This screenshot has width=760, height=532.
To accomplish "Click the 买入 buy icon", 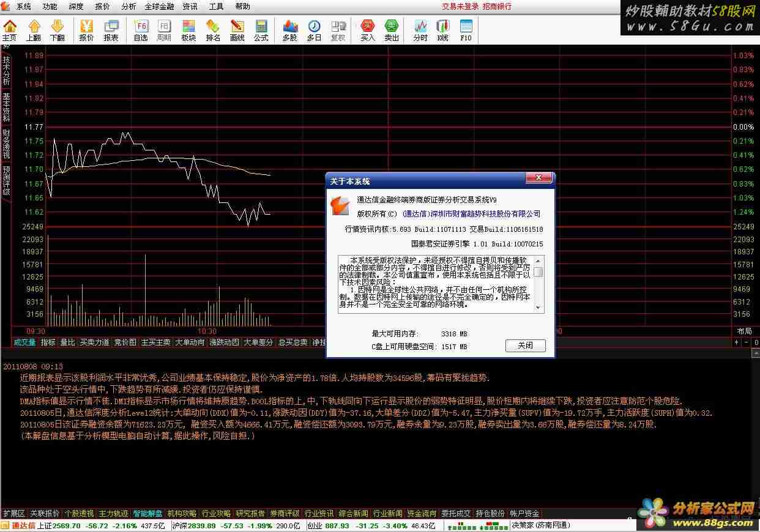I will click(368, 31).
